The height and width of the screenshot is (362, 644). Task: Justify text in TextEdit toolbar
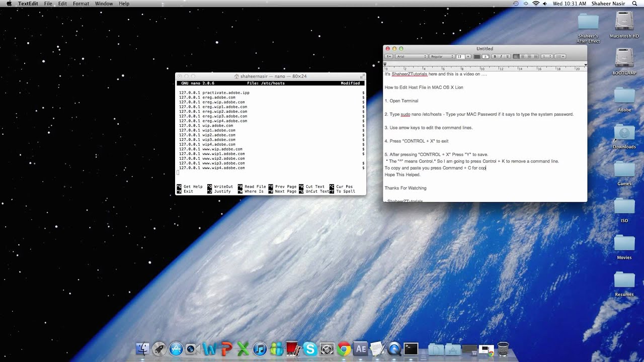[536, 56]
